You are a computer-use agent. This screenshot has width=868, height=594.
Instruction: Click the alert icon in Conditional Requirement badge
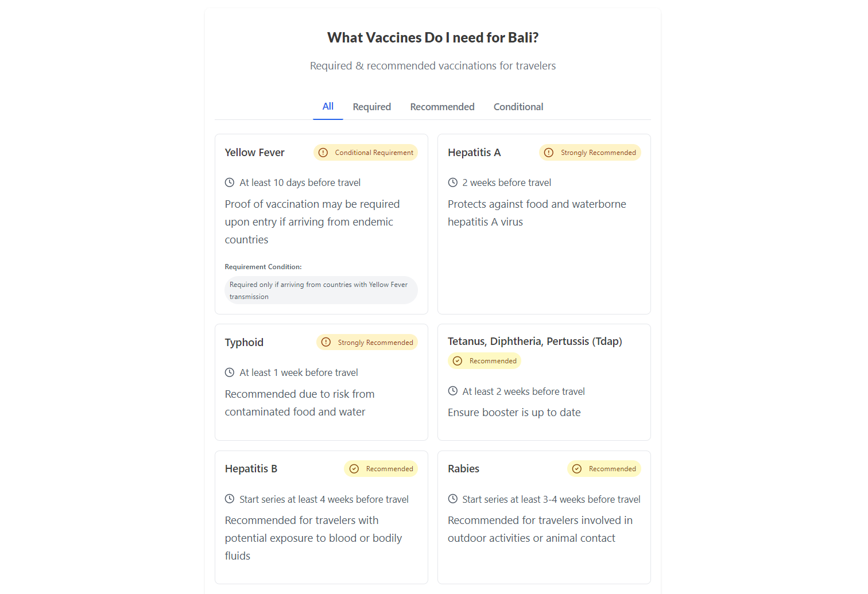tap(323, 153)
